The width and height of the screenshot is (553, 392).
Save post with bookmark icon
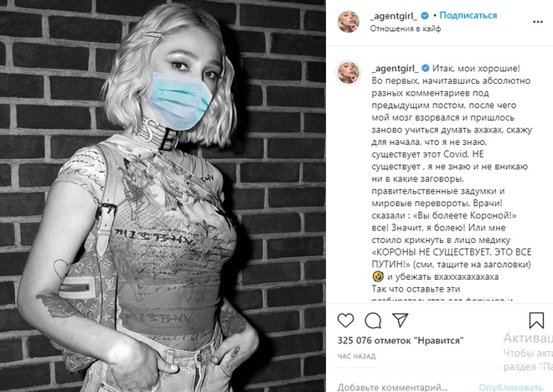536,321
